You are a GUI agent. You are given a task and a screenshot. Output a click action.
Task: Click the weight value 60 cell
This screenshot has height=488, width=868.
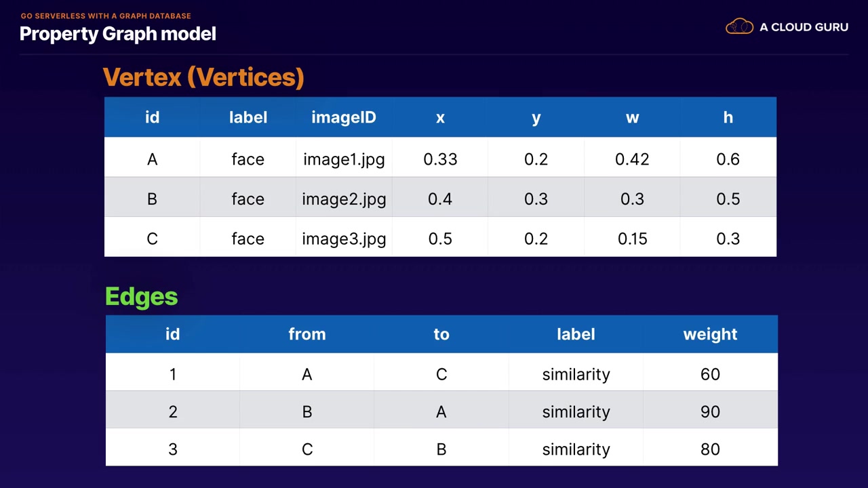click(x=710, y=375)
